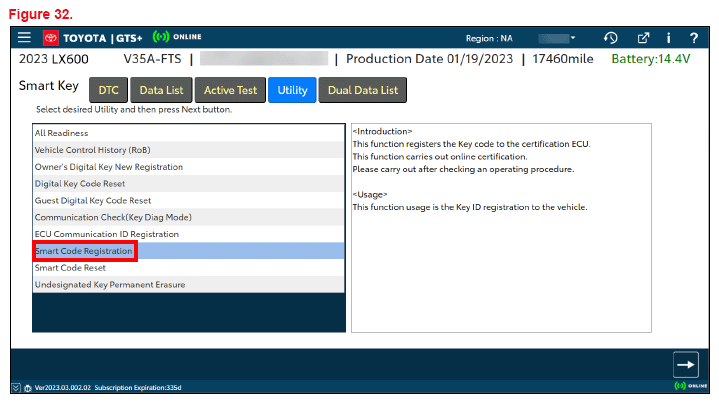The image size is (719, 403).
Task: Select Vehicle Control History (RoB)
Action: [x=188, y=150]
